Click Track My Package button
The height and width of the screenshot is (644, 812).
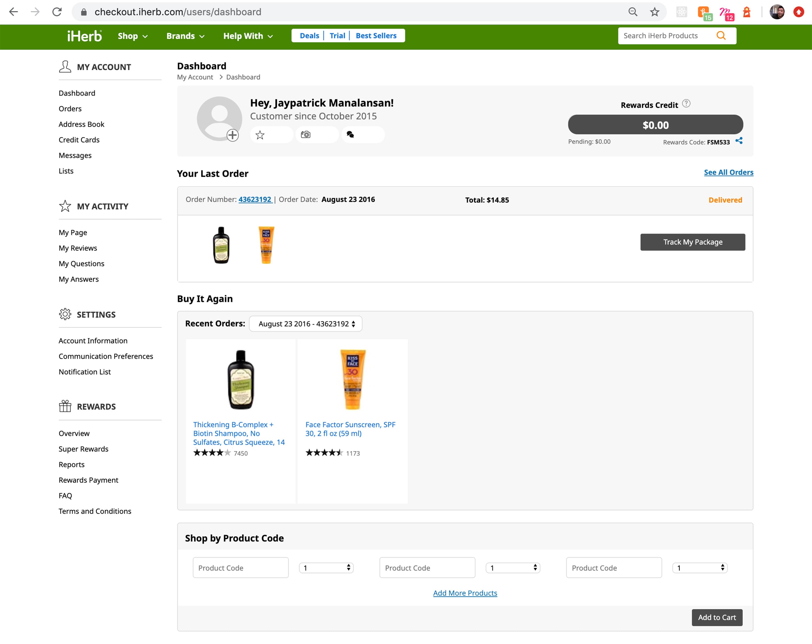[x=693, y=242]
